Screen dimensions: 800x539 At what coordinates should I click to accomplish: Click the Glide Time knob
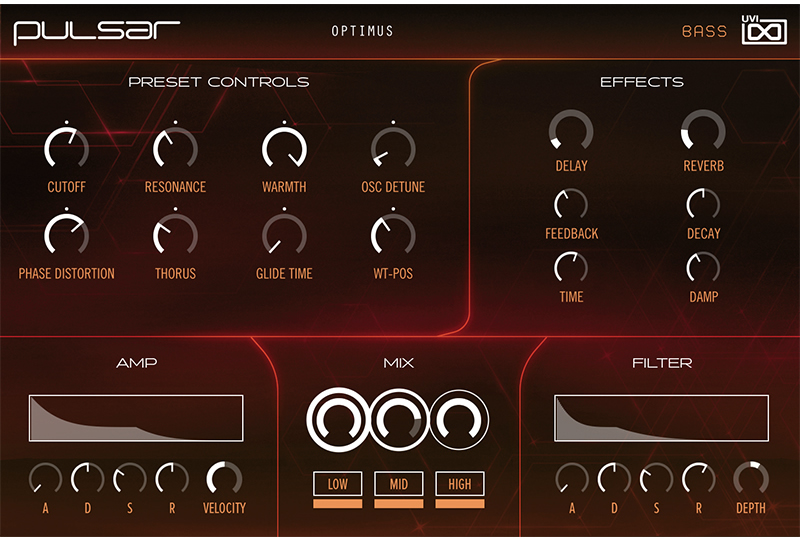click(284, 235)
